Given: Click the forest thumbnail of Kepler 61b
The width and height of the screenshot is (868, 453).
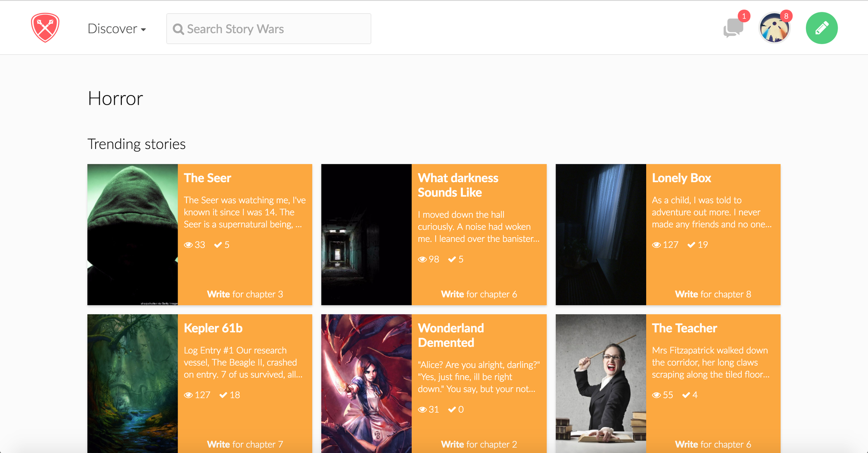Looking at the screenshot, I should pos(133,384).
